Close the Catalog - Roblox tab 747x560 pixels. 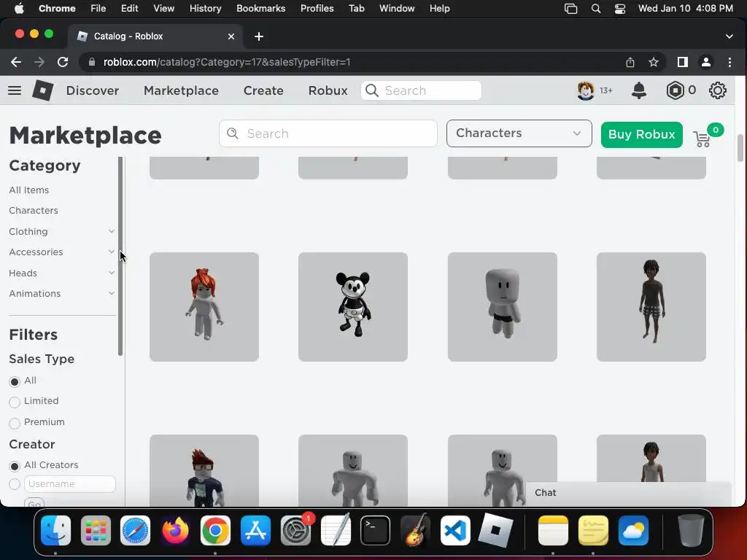(231, 36)
